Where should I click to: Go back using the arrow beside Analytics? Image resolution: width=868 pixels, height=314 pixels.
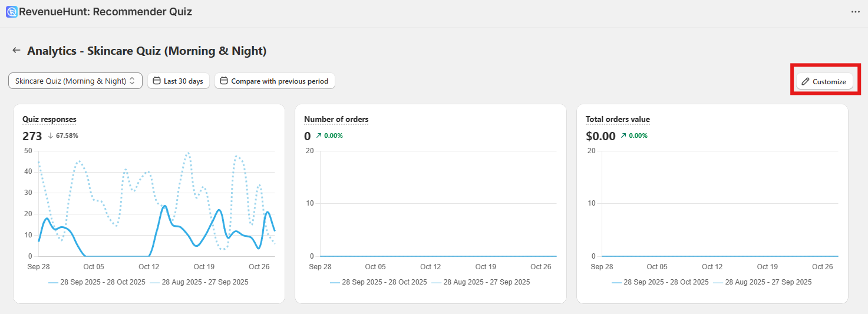(16, 51)
